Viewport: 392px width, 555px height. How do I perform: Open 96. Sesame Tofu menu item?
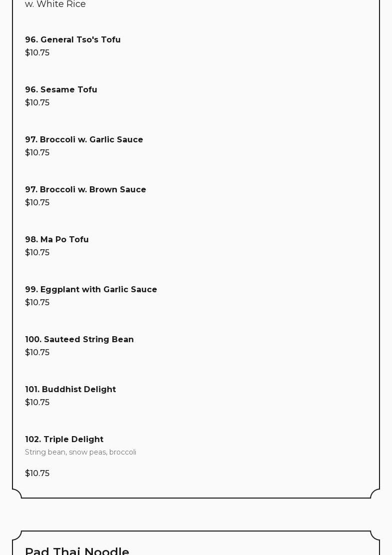point(61,89)
